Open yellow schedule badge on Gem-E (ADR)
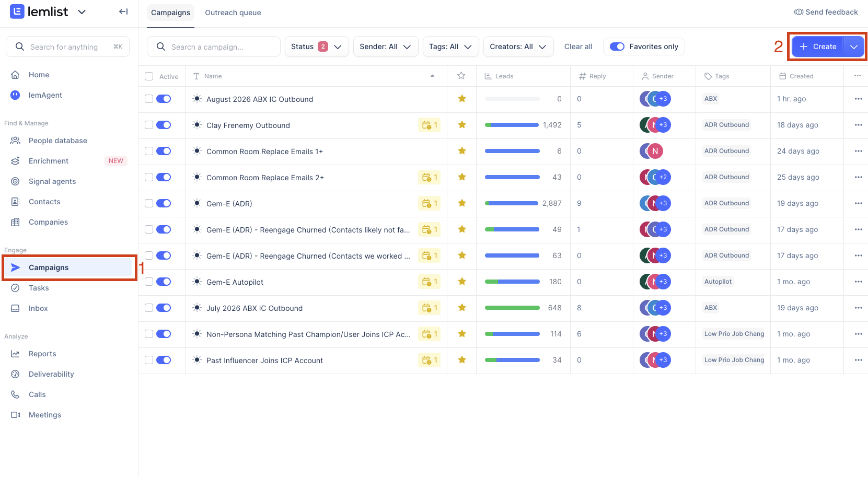868x477 pixels. 430,203
